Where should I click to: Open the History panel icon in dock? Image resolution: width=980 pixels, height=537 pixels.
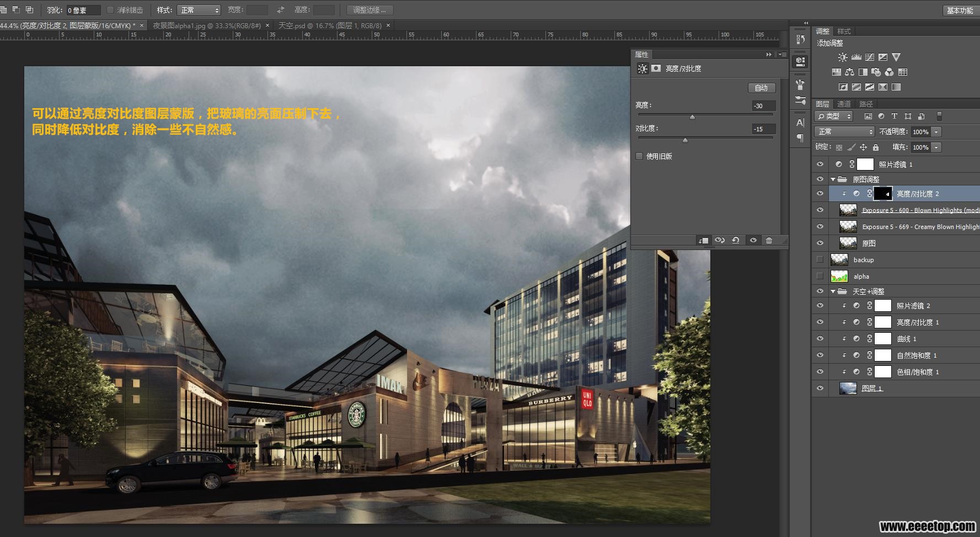(800, 39)
